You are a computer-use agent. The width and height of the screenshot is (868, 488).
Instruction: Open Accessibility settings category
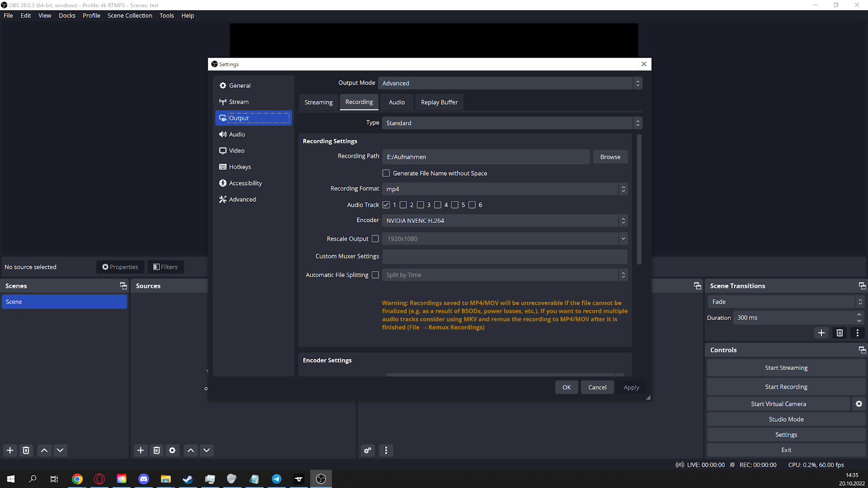tap(253, 183)
